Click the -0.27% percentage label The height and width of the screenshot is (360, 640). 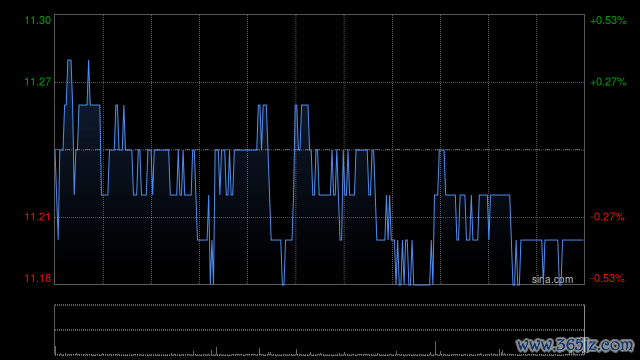607,217
